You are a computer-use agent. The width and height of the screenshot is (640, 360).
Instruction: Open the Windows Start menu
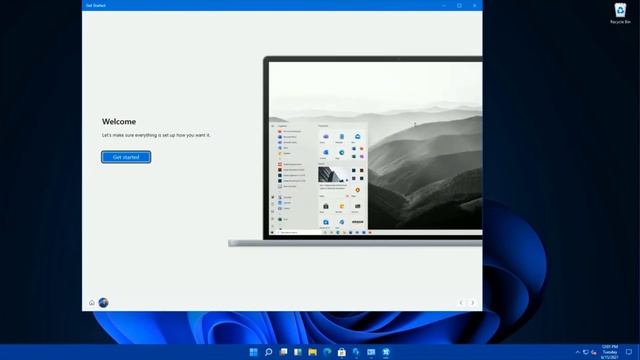tap(253, 352)
